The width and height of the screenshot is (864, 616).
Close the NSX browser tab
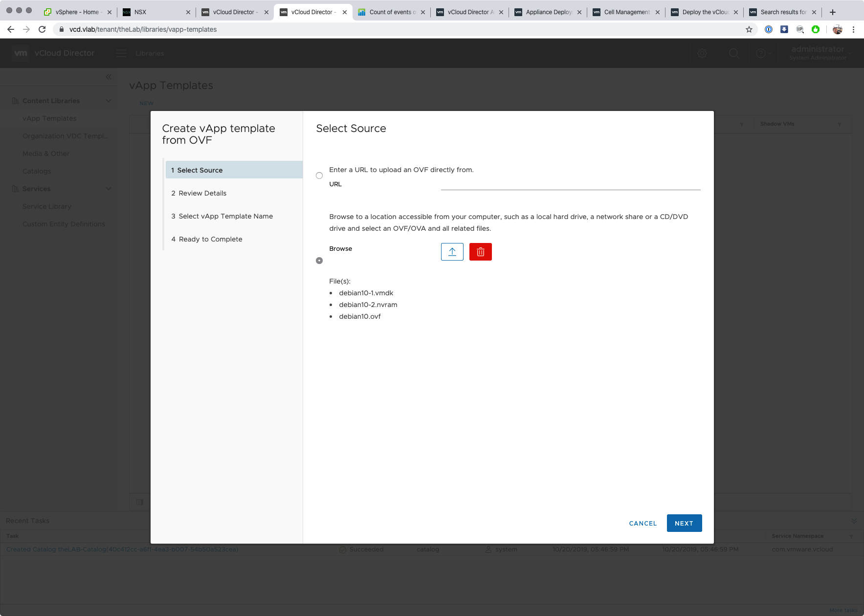[x=188, y=12]
